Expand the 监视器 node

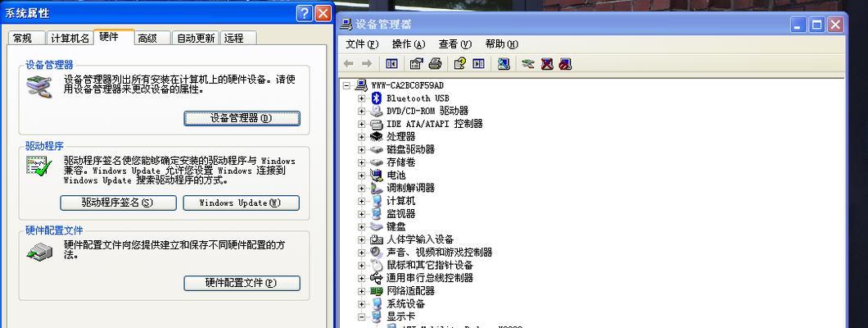[x=361, y=214]
